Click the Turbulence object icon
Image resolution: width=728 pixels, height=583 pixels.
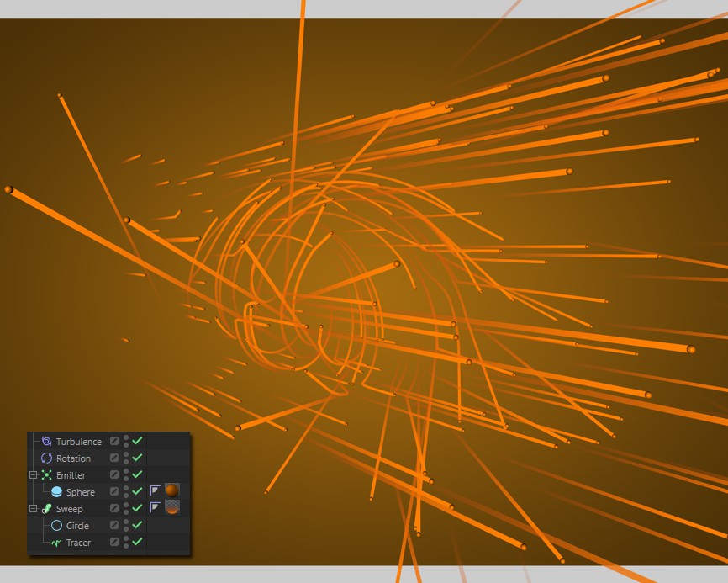point(46,442)
